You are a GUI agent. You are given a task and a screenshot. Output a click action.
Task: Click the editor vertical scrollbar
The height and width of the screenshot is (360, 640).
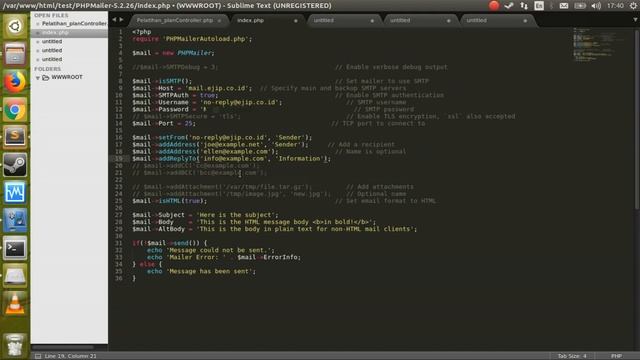636,118
